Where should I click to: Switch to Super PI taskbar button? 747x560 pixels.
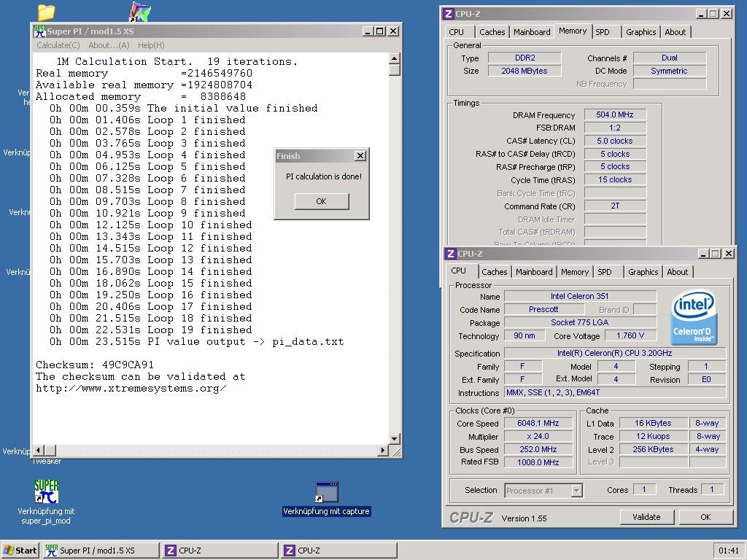click(101, 551)
